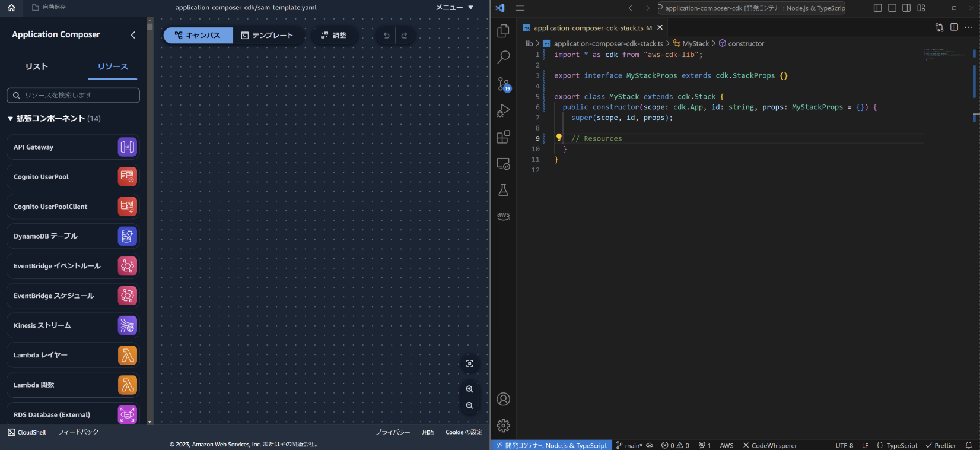Screen dimensions: 980x450
Task: Collapse the Application Composer side panel
Action: [x=133, y=35]
